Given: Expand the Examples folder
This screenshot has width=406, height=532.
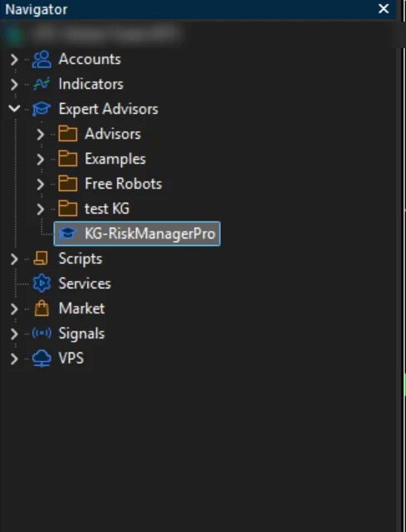Looking at the screenshot, I should (x=41, y=159).
